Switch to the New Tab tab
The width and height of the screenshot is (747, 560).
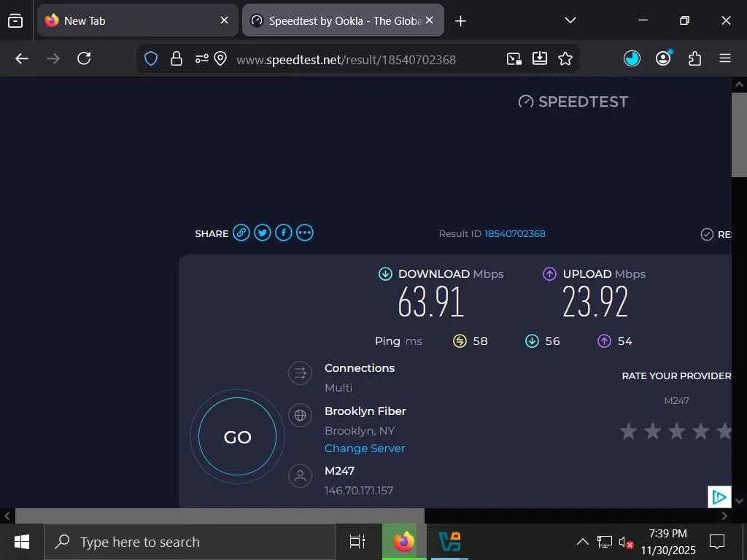(x=137, y=20)
